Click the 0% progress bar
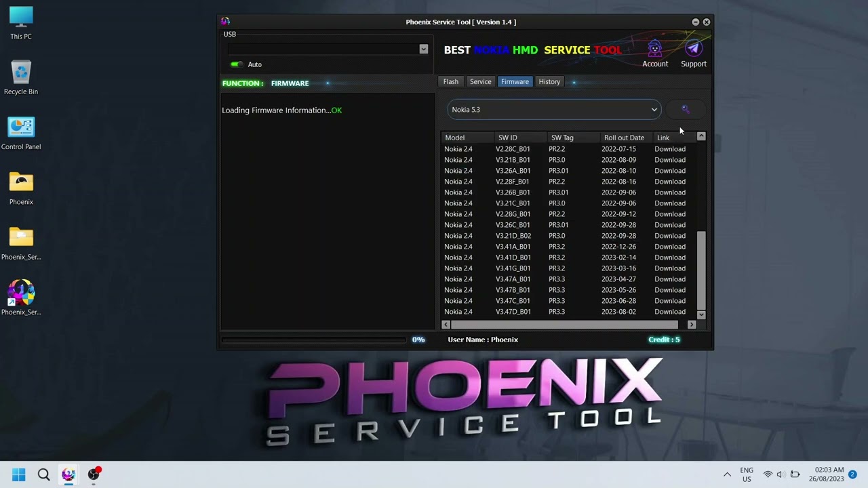Screen dimensions: 868x488 [314, 340]
